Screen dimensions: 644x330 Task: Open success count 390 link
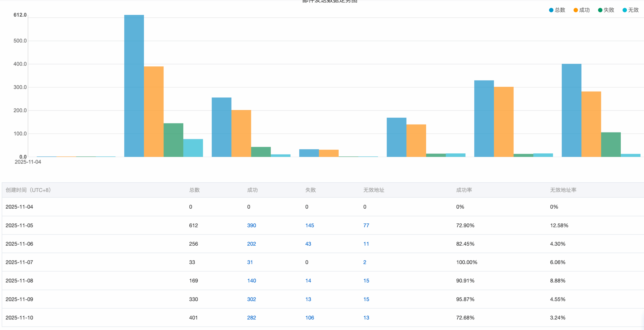click(x=251, y=225)
